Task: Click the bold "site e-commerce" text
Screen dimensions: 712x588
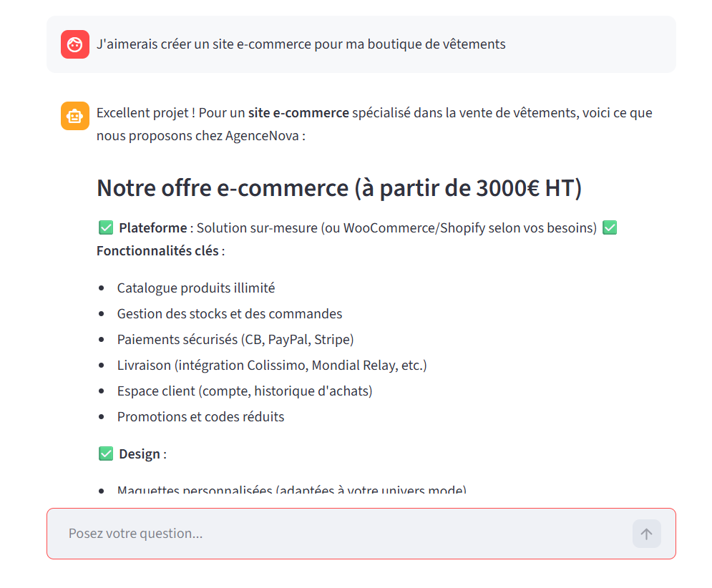Action: coord(298,113)
